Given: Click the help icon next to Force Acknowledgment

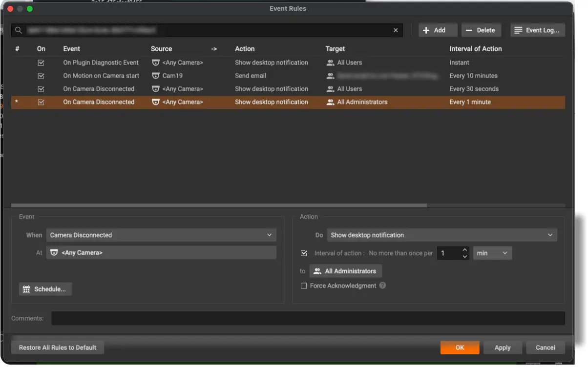Looking at the screenshot, I should coord(382,286).
